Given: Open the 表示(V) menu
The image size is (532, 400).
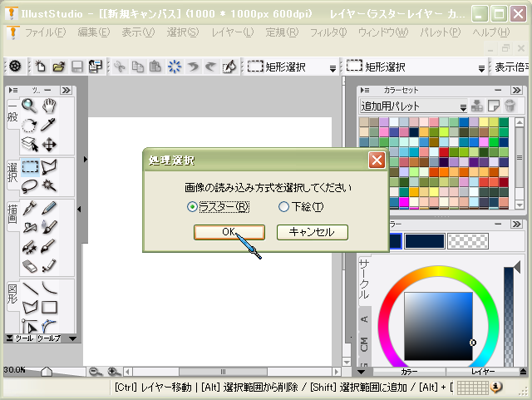Looking at the screenshot, I should pos(138,32).
